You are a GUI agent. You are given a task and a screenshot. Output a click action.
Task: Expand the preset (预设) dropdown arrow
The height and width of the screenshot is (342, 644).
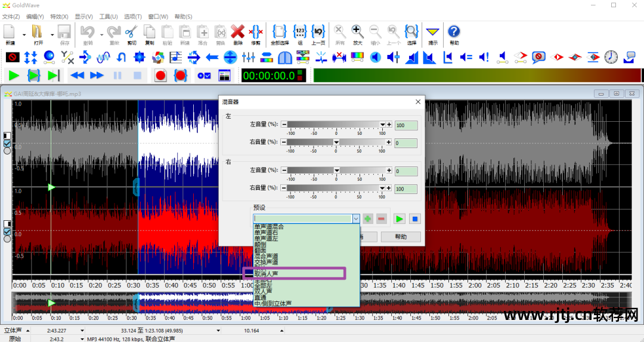point(356,219)
